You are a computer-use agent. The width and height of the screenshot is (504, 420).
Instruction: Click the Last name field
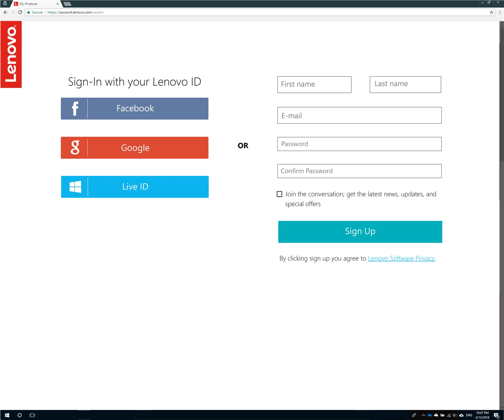pyautogui.click(x=405, y=84)
